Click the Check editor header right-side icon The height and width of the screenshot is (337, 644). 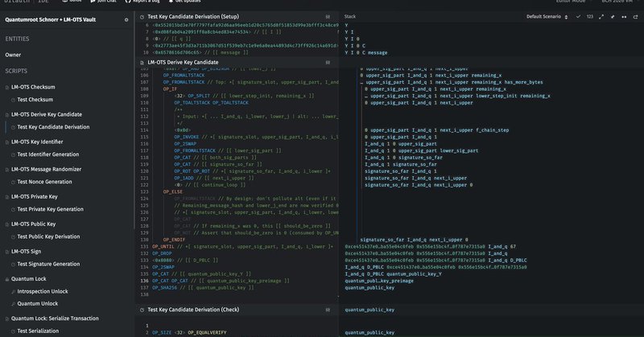pyautogui.click(x=328, y=310)
